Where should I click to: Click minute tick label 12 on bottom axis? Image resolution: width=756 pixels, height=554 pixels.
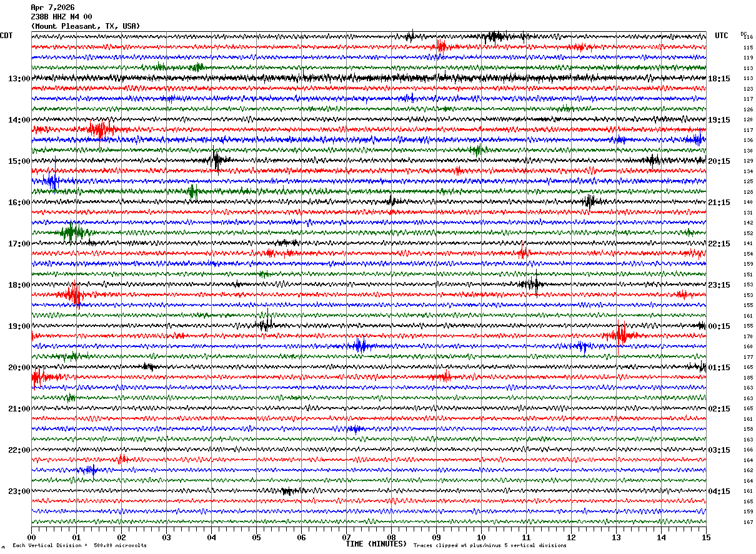pos(571,537)
